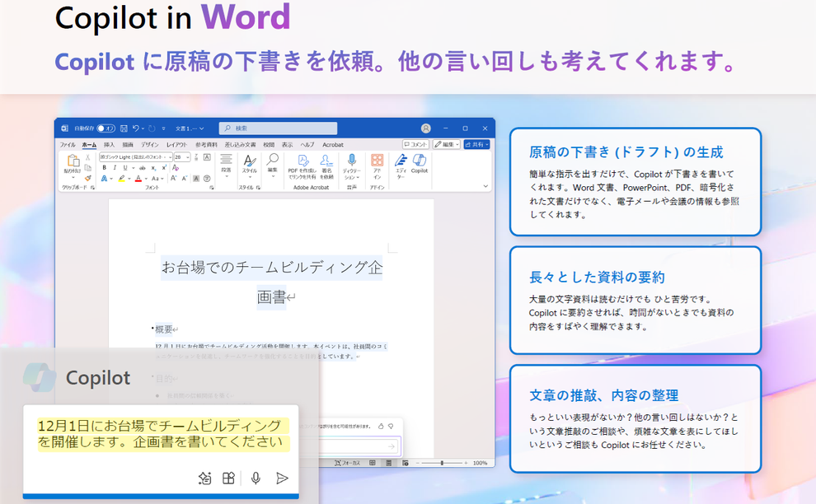Click the thumbs up feedback icon
The height and width of the screenshot is (504, 816).
point(381,426)
